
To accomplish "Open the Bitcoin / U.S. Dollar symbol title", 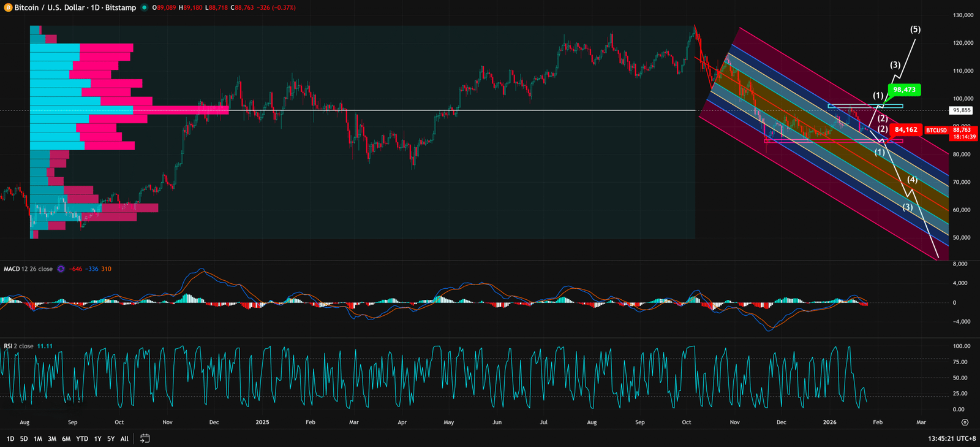I will [75, 7].
